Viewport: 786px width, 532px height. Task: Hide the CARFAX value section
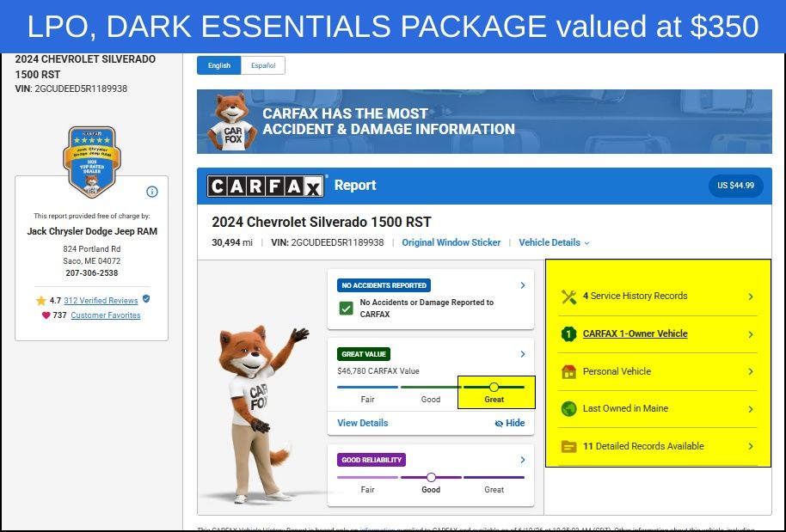point(510,423)
